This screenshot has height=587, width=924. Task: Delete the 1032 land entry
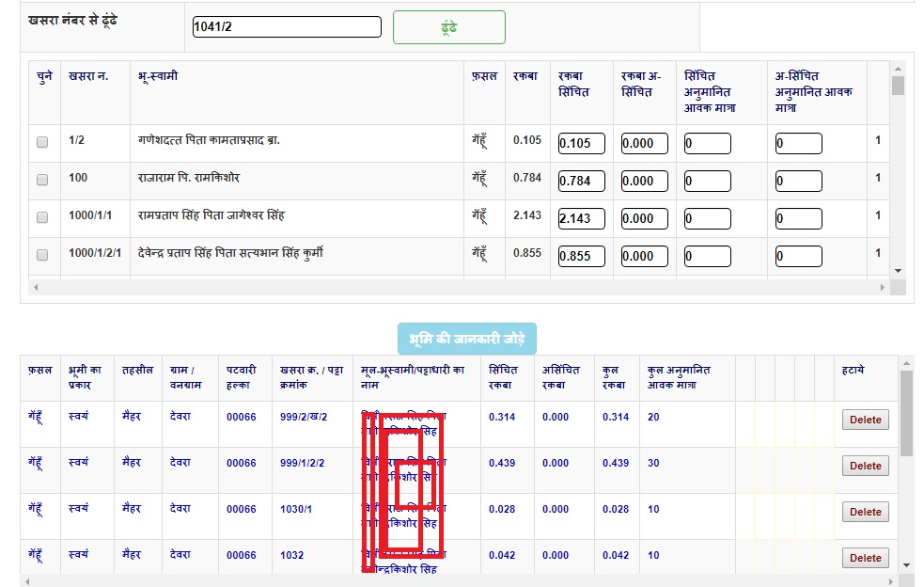pyautogui.click(x=865, y=558)
